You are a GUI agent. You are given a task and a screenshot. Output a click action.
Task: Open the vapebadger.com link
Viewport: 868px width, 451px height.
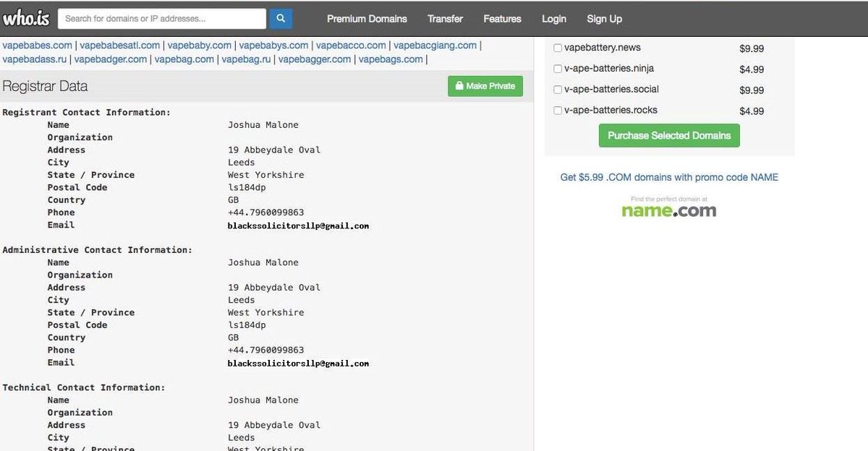pyautogui.click(x=111, y=59)
